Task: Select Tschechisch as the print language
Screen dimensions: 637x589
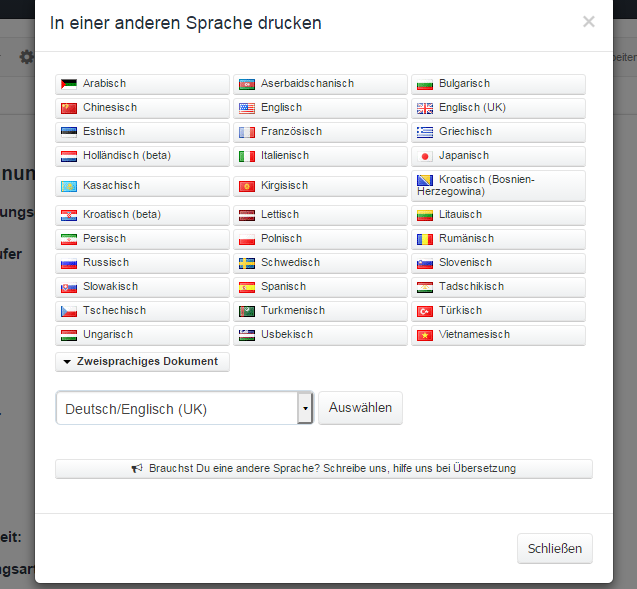Action: [142, 311]
